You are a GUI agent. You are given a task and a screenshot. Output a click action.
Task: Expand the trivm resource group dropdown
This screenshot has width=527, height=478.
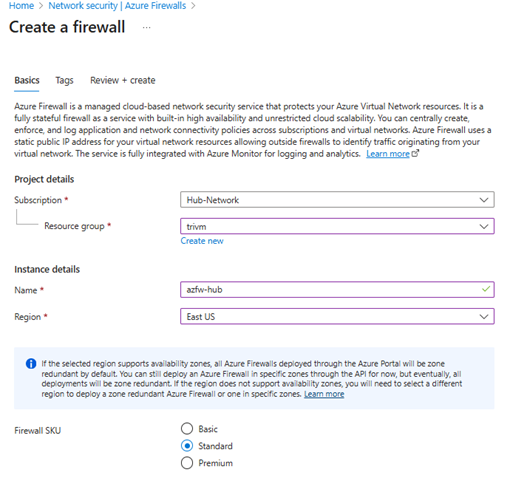337,226
